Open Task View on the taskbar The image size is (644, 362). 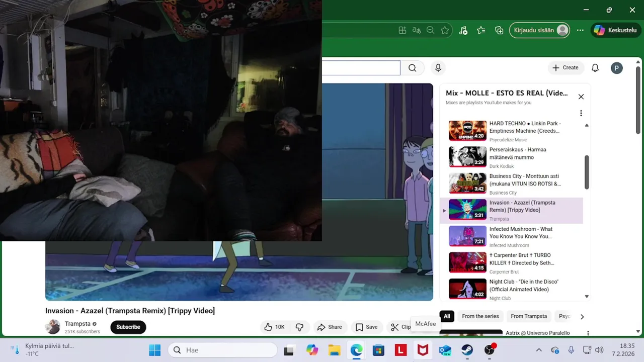pos(289,350)
